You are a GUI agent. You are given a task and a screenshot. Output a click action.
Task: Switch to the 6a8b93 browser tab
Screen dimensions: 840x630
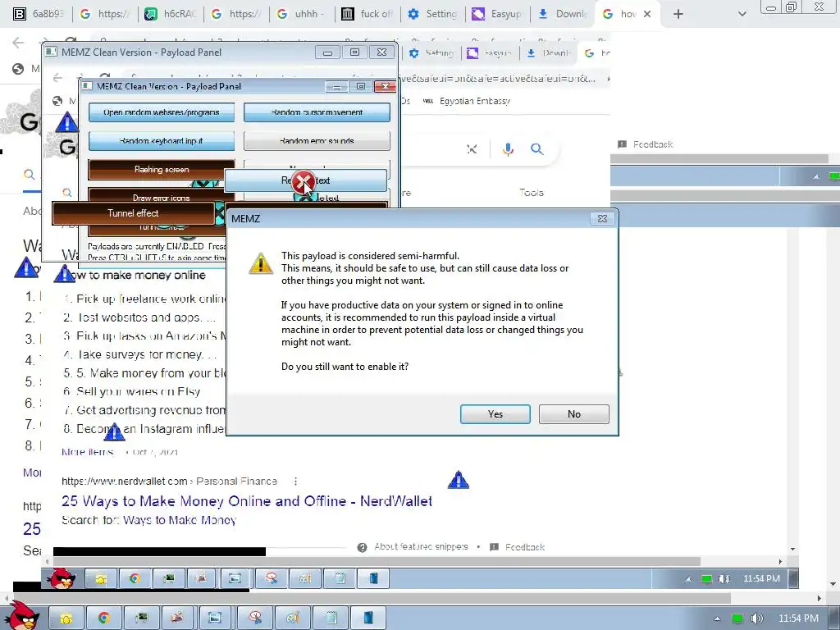[39, 14]
